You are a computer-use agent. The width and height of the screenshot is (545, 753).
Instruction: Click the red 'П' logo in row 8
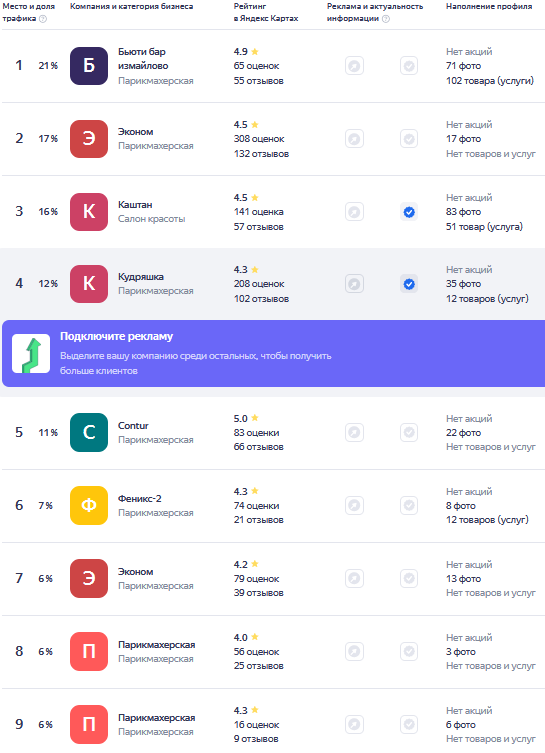point(89,651)
